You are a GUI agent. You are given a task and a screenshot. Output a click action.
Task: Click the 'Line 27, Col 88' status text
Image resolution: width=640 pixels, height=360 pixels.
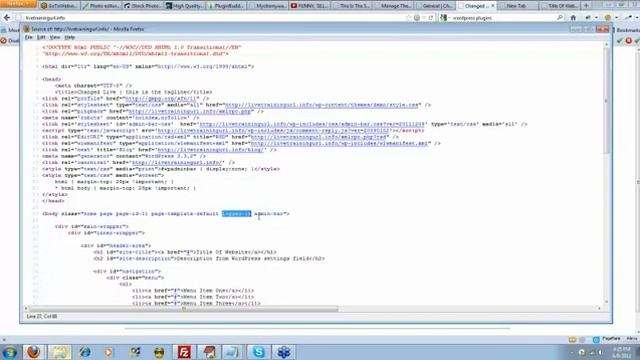pyautogui.click(x=42, y=316)
